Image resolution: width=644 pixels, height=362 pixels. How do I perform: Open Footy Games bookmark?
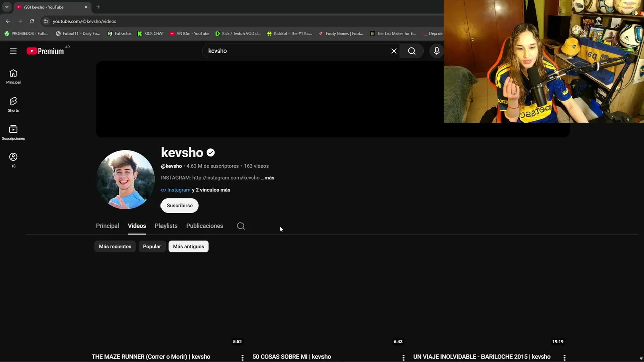(341, 34)
